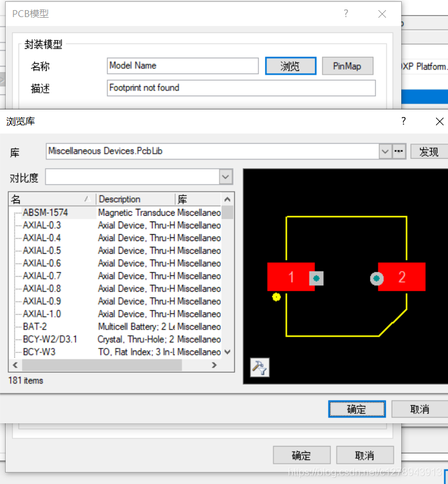The height and width of the screenshot is (484, 448).
Task: Click the ellipsis button beside library dropdown
Action: click(399, 151)
